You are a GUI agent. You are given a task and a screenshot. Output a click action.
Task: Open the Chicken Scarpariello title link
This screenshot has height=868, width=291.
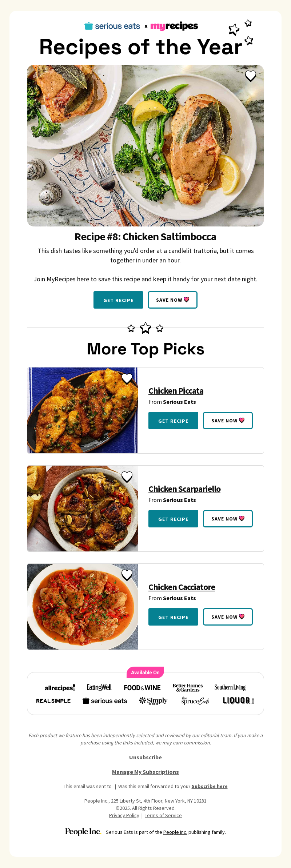(x=184, y=489)
